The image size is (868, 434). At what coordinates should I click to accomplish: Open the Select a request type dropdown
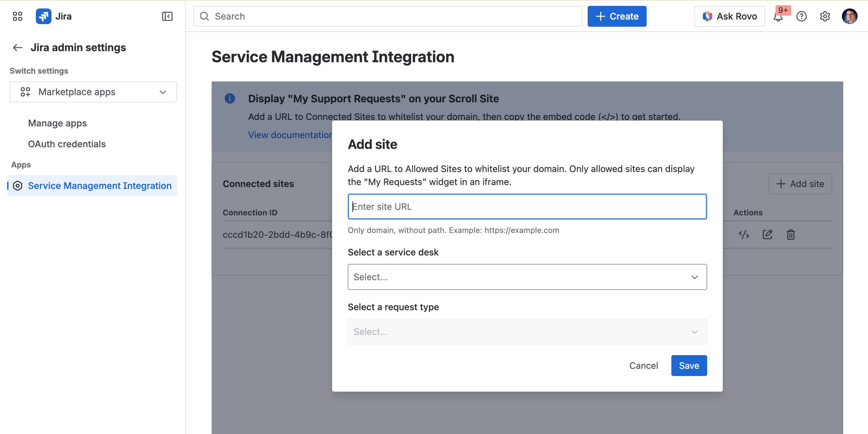click(527, 331)
